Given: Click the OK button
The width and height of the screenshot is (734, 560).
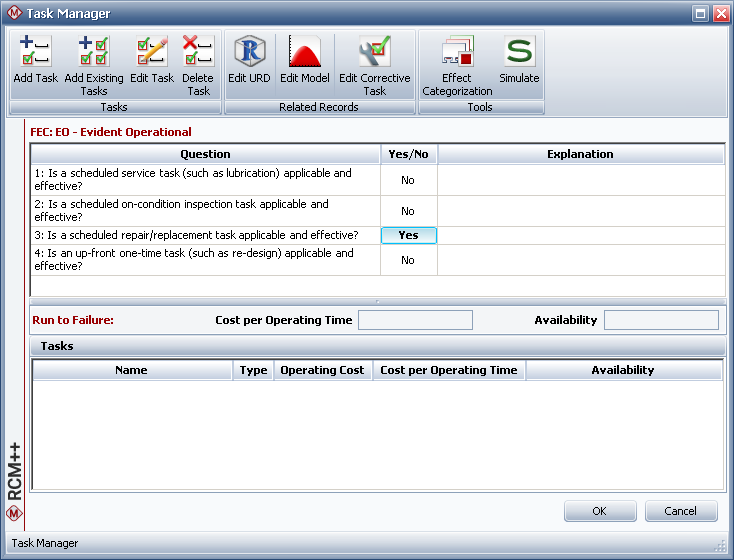Looking at the screenshot, I should 599,511.
